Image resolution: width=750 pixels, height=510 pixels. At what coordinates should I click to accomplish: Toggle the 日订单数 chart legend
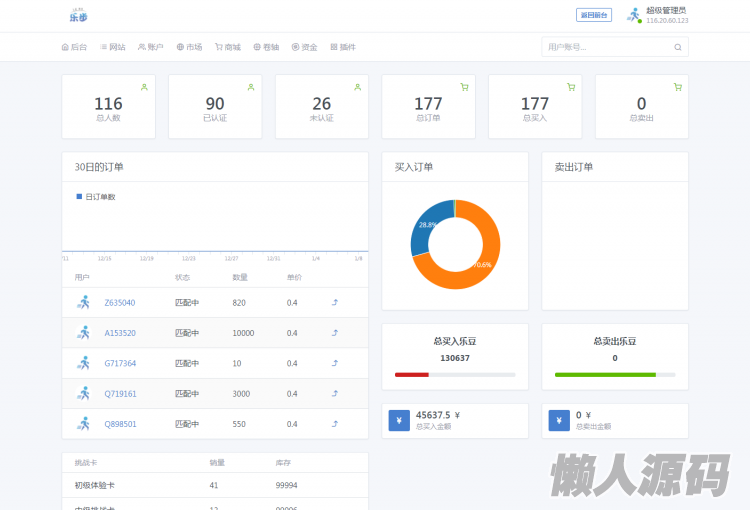pos(96,197)
